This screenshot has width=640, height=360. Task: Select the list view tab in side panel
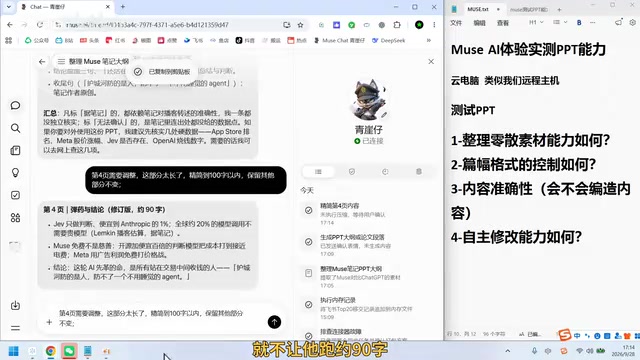[x=318, y=172]
